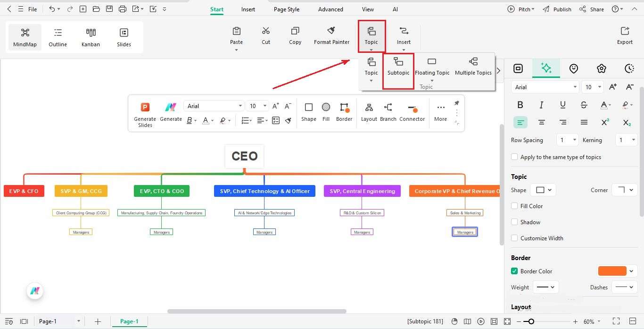Image resolution: width=644 pixels, height=329 pixels.
Task: Switch to the Advanced ribbon tab
Action: click(330, 9)
